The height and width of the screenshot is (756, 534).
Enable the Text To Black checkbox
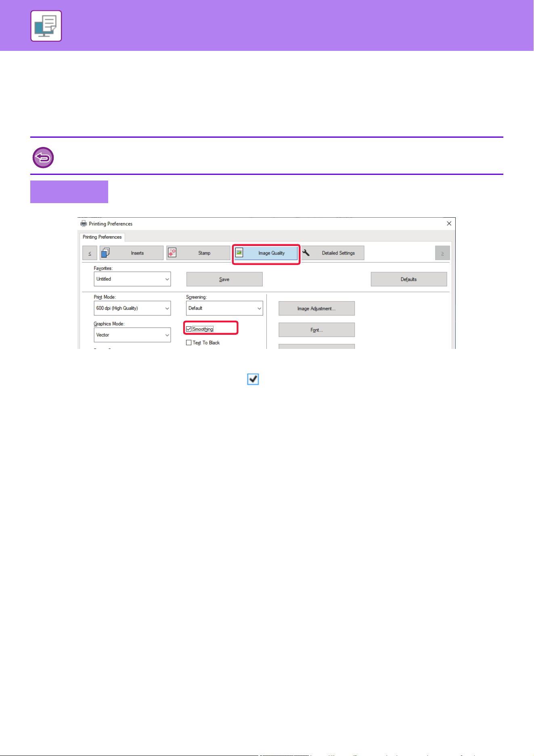pos(188,342)
